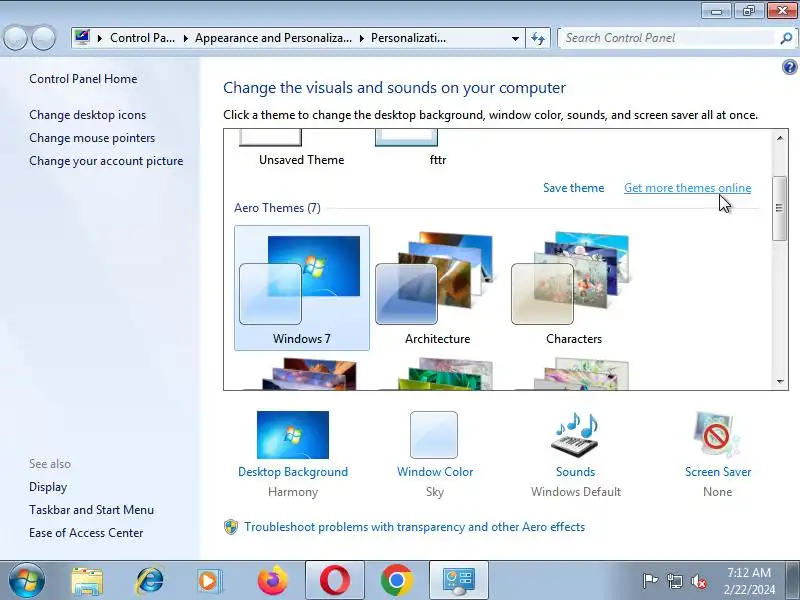Open Action Center flag icon
The height and width of the screenshot is (600, 800).
(650, 581)
